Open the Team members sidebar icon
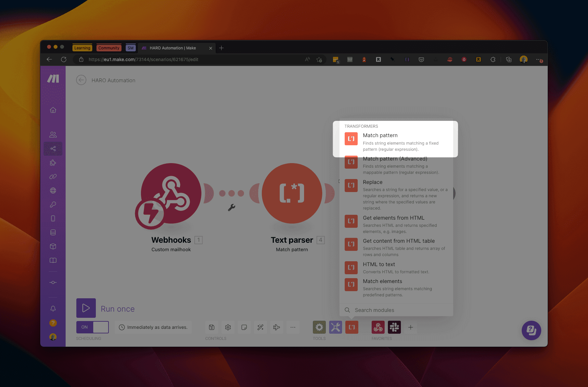 pyautogui.click(x=53, y=135)
